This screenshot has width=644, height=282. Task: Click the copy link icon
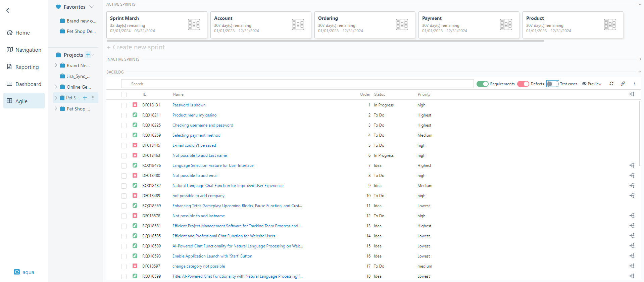[x=623, y=84]
